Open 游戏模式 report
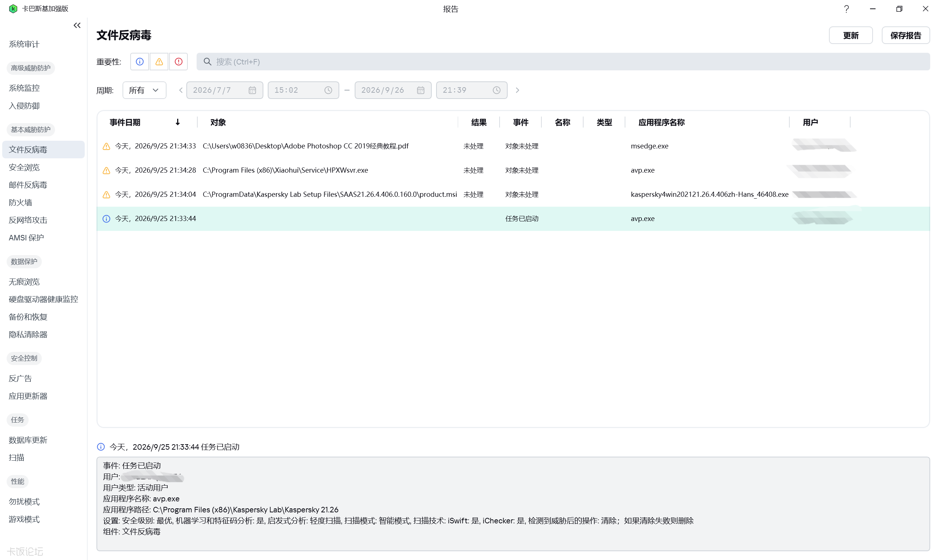The width and height of the screenshot is (939, 560). click(x=24, y=519)
